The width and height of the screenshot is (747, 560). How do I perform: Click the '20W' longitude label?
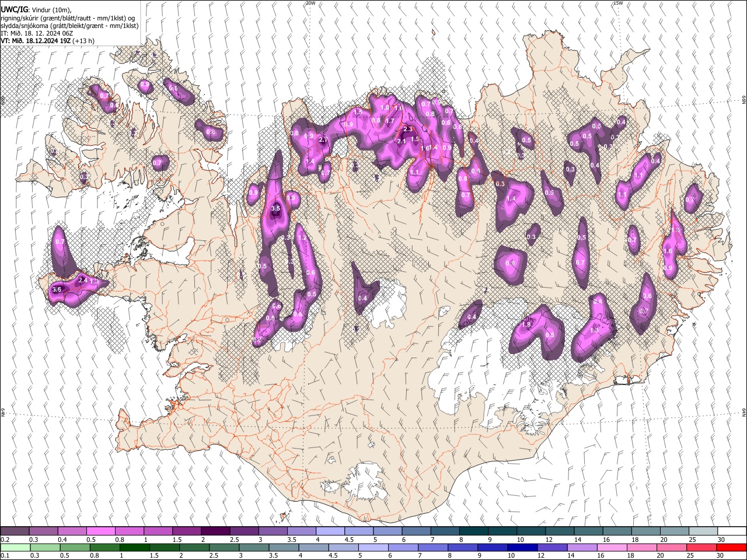310,3
